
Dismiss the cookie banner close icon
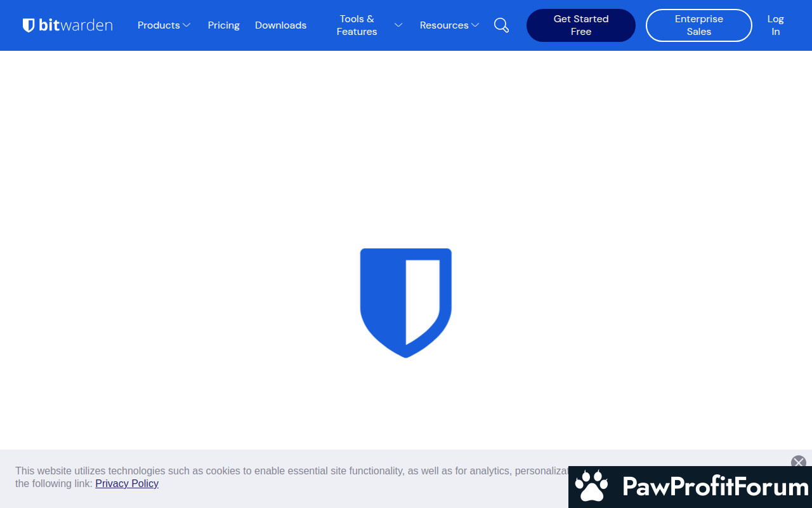[799, 462]
